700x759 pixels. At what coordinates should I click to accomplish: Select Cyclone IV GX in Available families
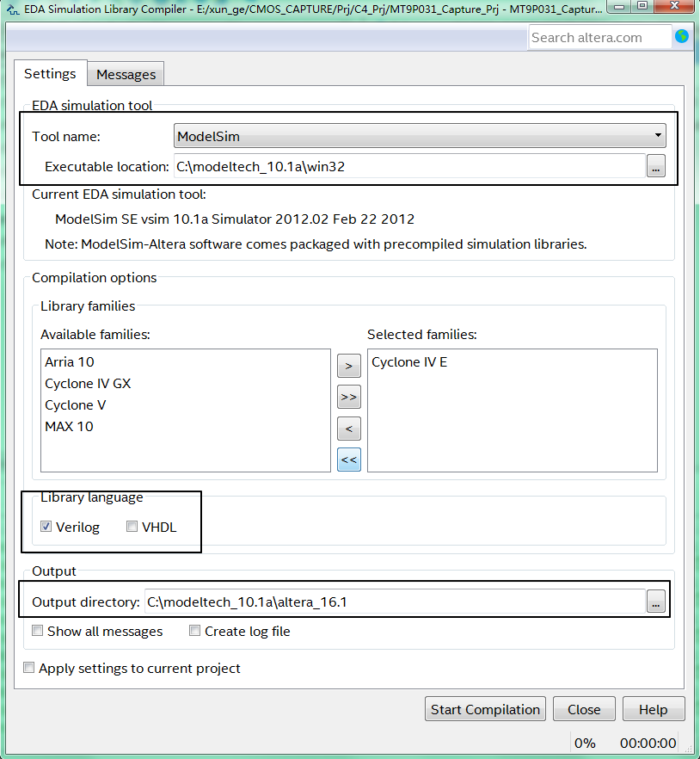tap(88, 384)
